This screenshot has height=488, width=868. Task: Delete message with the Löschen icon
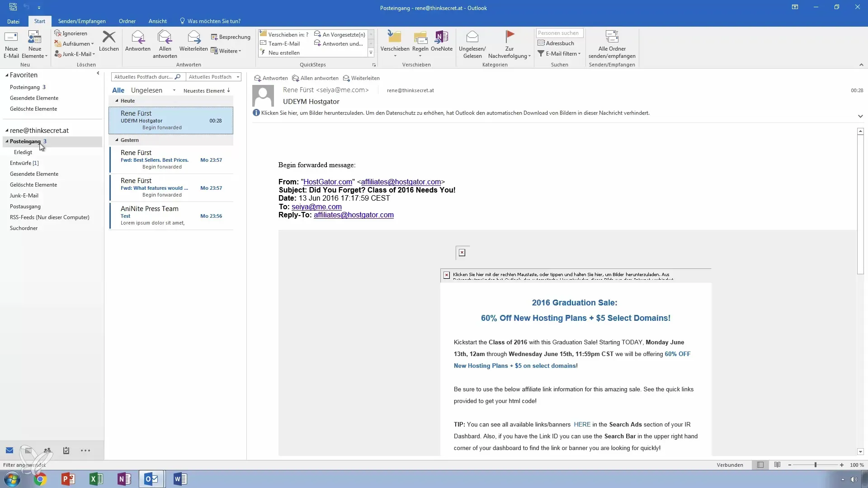pos(109,37)
